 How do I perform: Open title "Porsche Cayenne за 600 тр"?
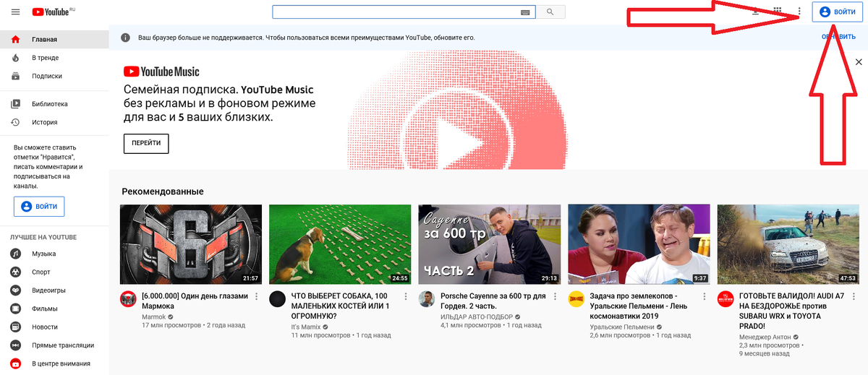tap(494, 301)
